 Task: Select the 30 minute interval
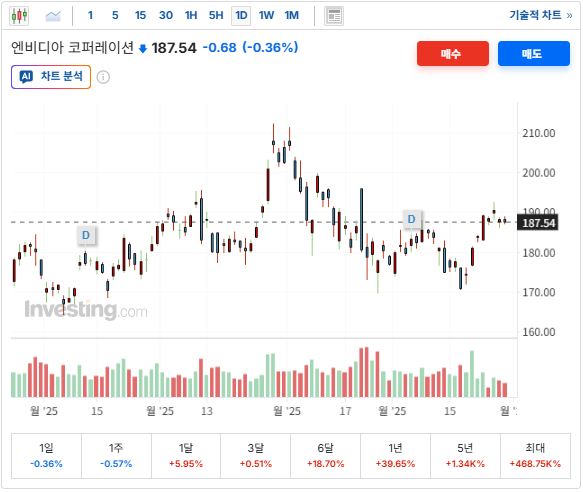166,16
